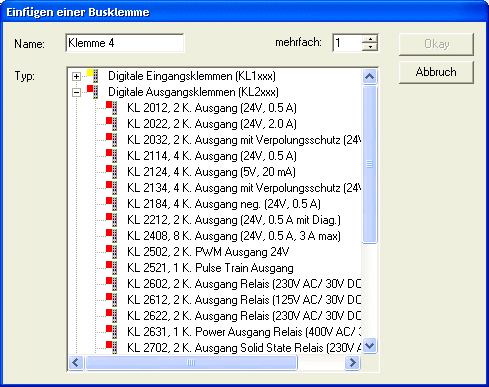Image resolution: width=489 pixels, height=387 pixels.
Task: Select KL 2124, 4 K. Ausgang (5V, 20 mA)
Action: click(211, 172)
